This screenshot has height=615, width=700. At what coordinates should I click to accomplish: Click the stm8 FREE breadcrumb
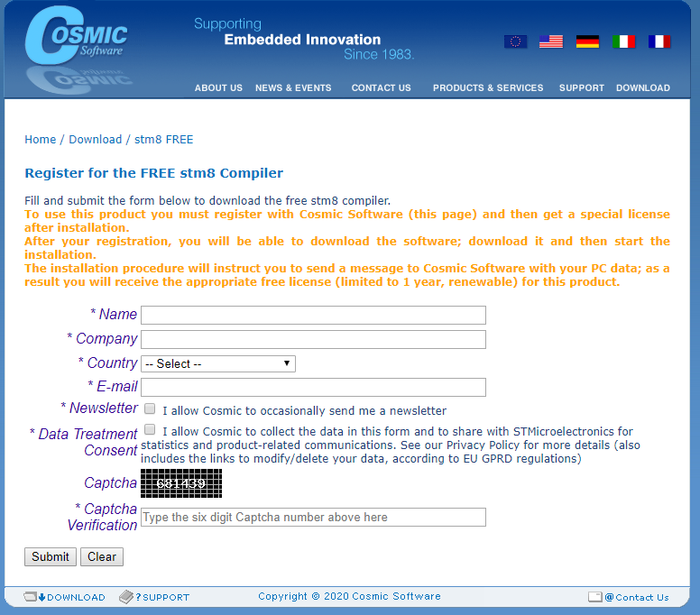[164, 139]
